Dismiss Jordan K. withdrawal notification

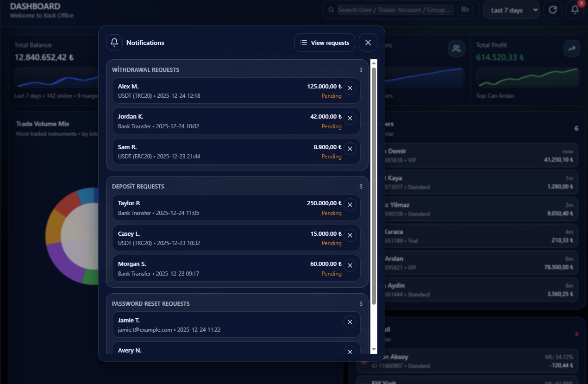click(350, 118)
